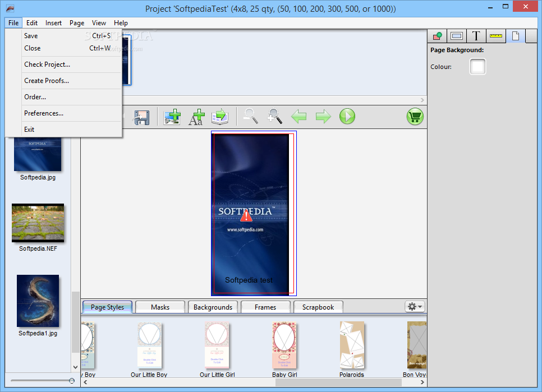
Task: Open the Edit menu
Action: (32, 23)
